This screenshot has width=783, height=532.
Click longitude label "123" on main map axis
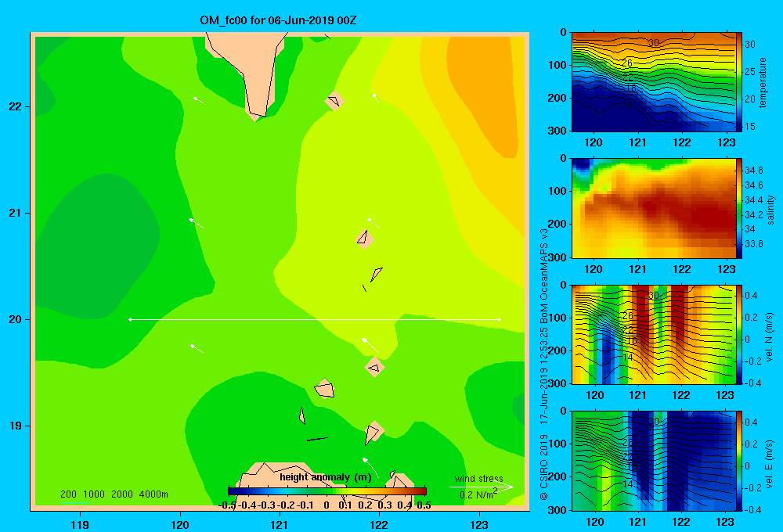[479, 524]
